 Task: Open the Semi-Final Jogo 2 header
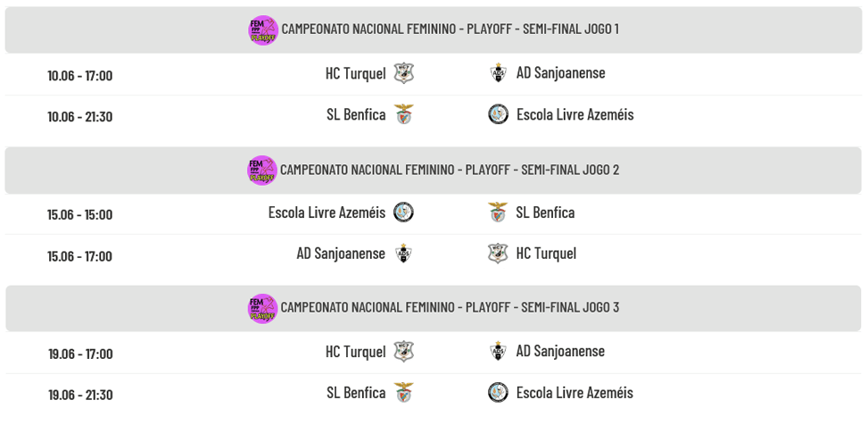(x=434, y=171)
